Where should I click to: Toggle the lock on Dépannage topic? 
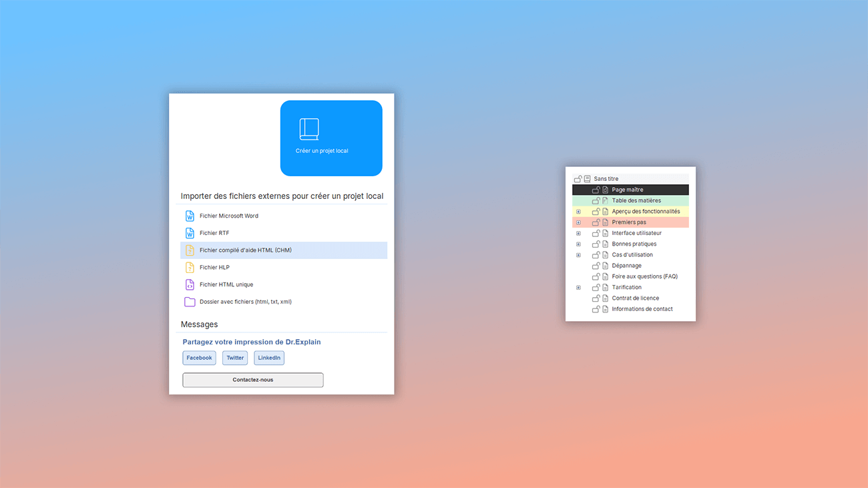tap(596, 266)
